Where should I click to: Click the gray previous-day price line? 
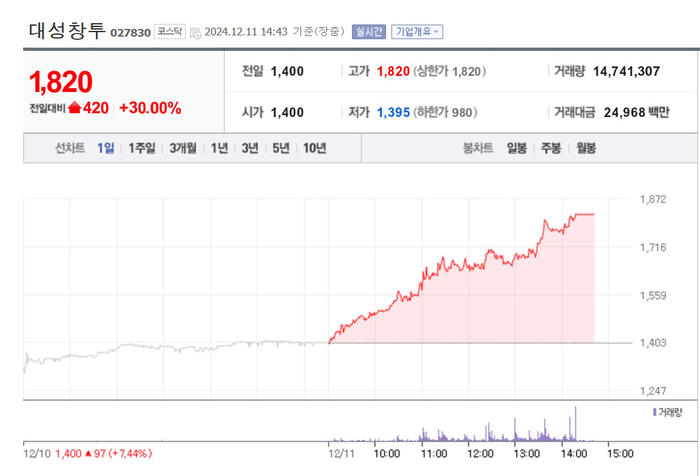click(176, 348)
